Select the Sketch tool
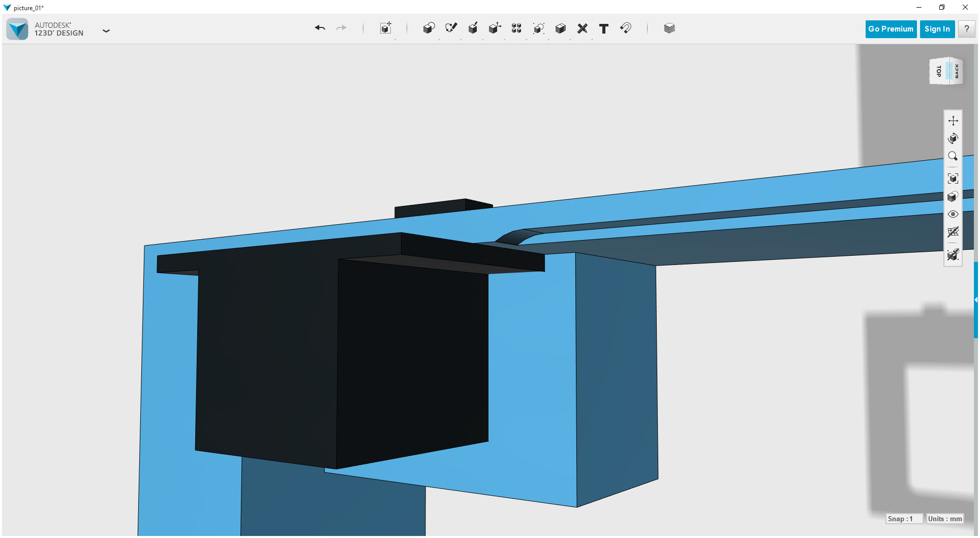The height and width of the screenshot is (538, 980). (451, 28)
